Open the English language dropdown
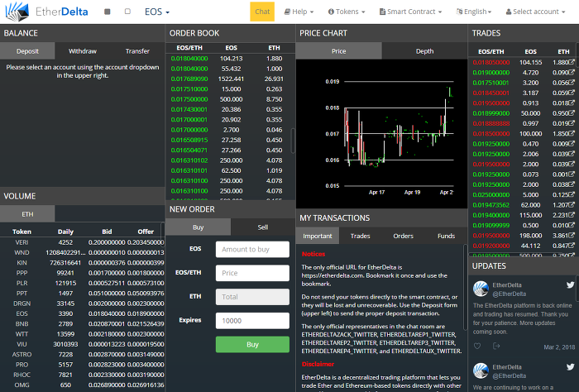579x392 pixels. click(x=474, y=12)
